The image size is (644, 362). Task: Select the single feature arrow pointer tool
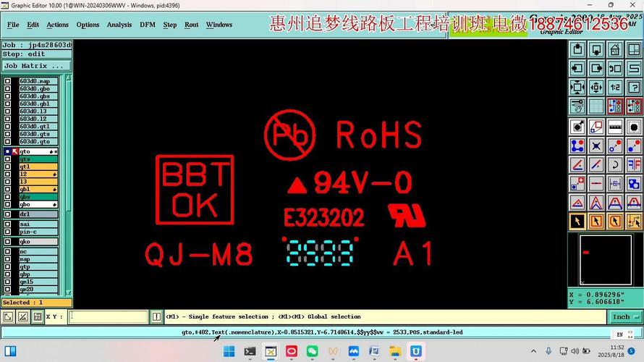click(x=577, y=222)
